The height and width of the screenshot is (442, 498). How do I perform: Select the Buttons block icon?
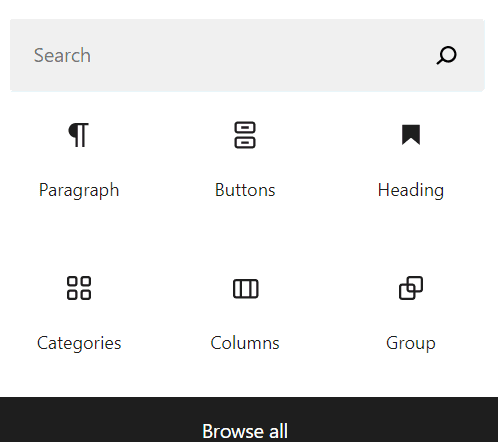point(245,135)
